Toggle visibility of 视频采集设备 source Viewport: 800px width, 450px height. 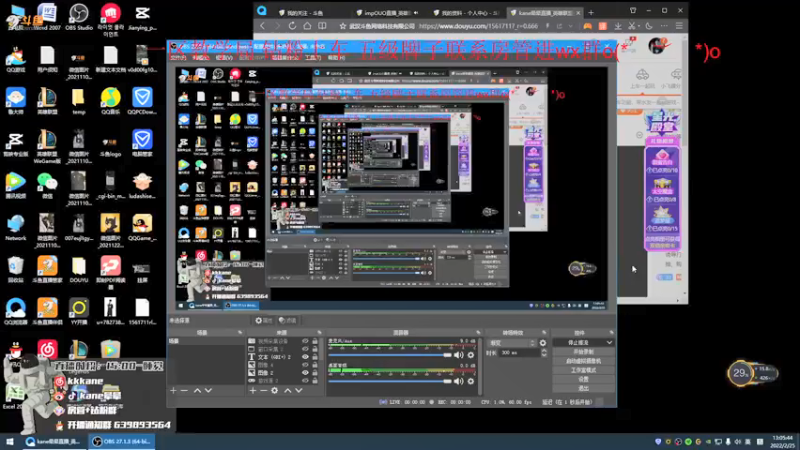[x=305, y=341]
